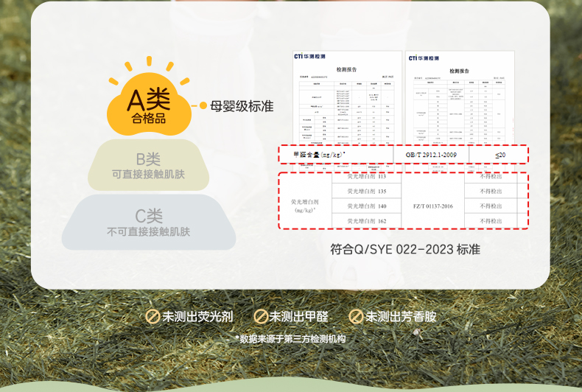Click the ≤20 limit value cell
582x392 pixels.
[499, 155]
